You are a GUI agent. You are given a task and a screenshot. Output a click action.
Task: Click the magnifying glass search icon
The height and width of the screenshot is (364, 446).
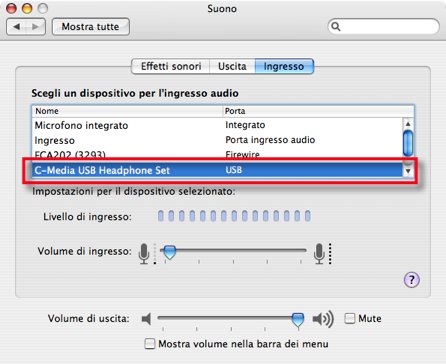coord(336,26)
